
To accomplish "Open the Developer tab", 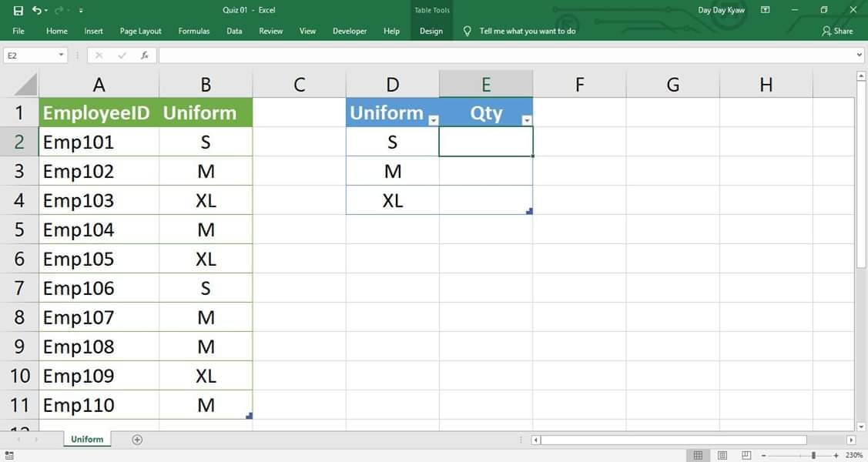I will pos(350,31).
